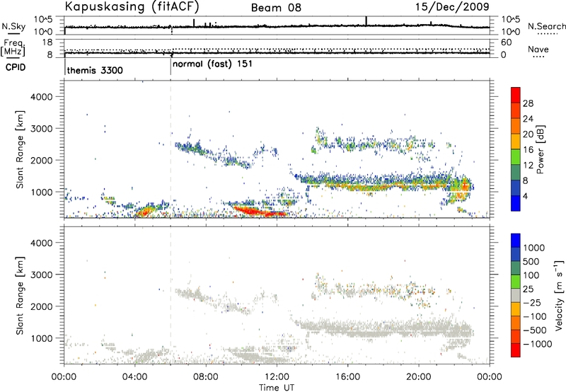Click the '2000' tick of velocity panel
The width and height of the screenshot is (566, 392).
click(42, 306)
